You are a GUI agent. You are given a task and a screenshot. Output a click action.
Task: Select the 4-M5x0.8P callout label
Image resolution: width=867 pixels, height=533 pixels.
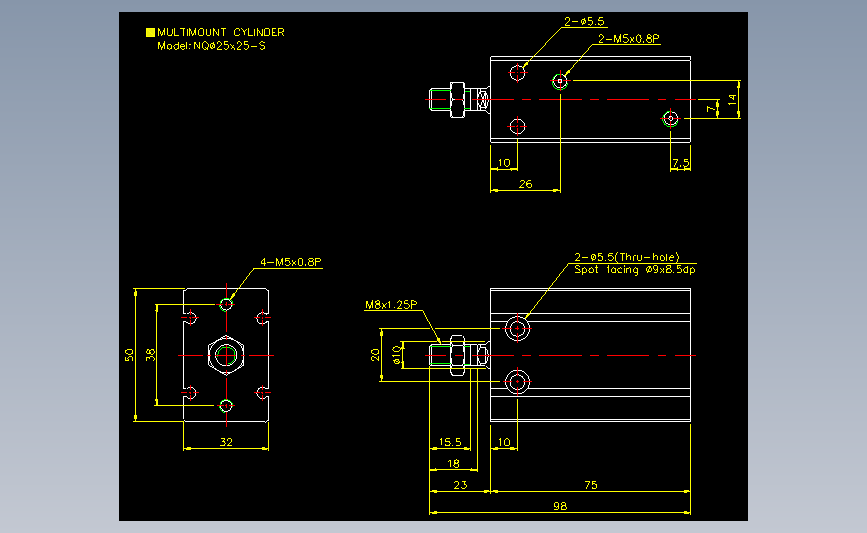click(291, 262)
